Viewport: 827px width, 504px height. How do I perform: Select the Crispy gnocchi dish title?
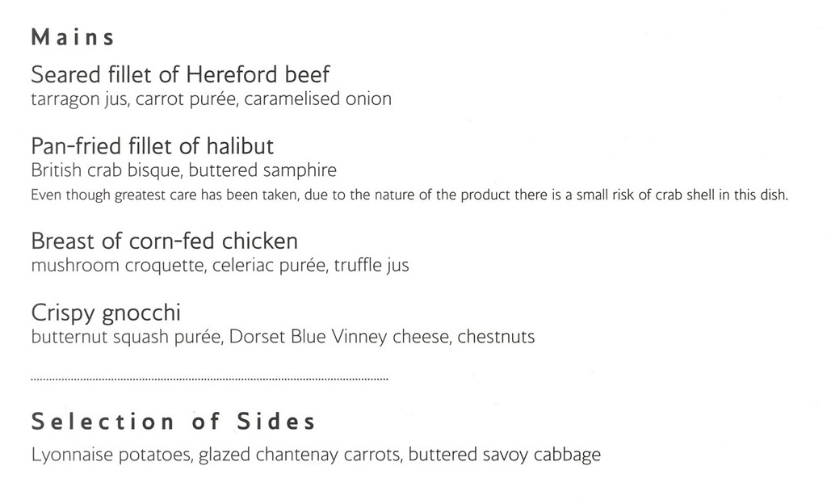[x=106, y=313]
